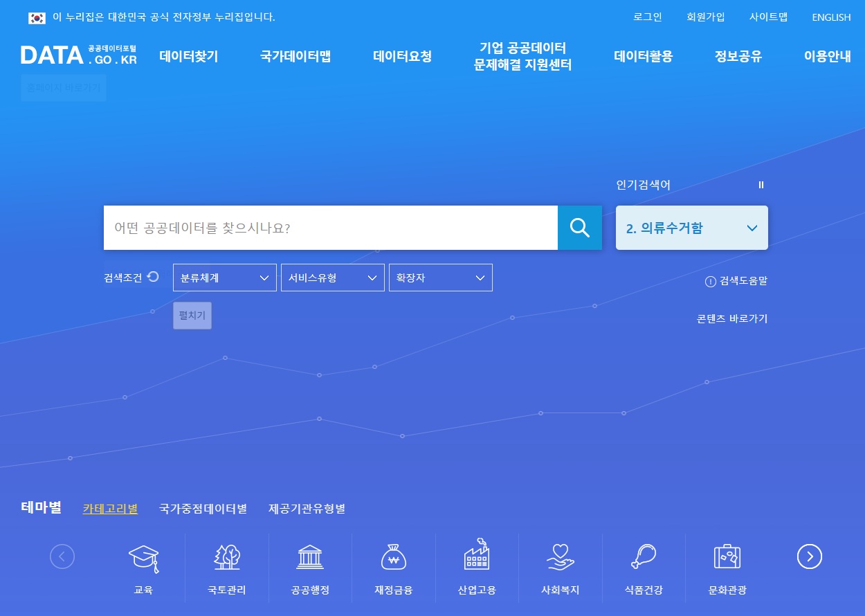
Task: Open the 서비스유형 dropdown
Action: pyautogui.click(x=332, y=277)
